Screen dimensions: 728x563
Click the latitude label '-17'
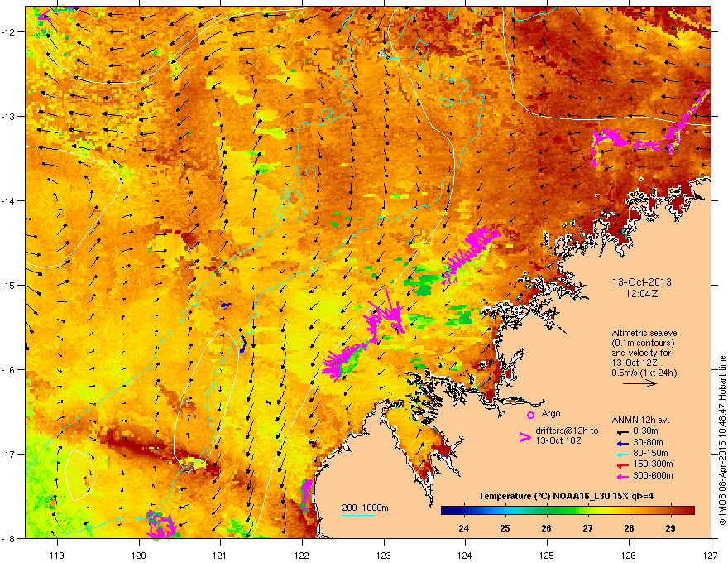point(9,454)
